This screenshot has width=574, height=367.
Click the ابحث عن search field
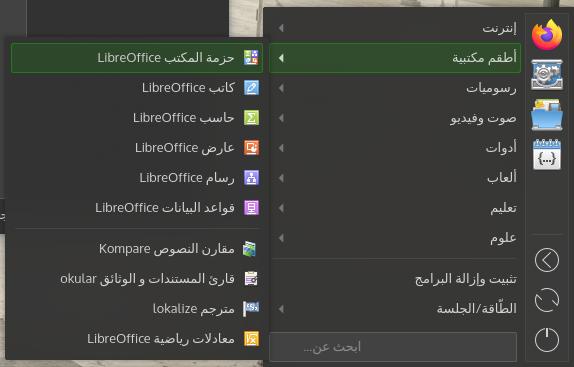pyautogui.click(x=393, y=347)
